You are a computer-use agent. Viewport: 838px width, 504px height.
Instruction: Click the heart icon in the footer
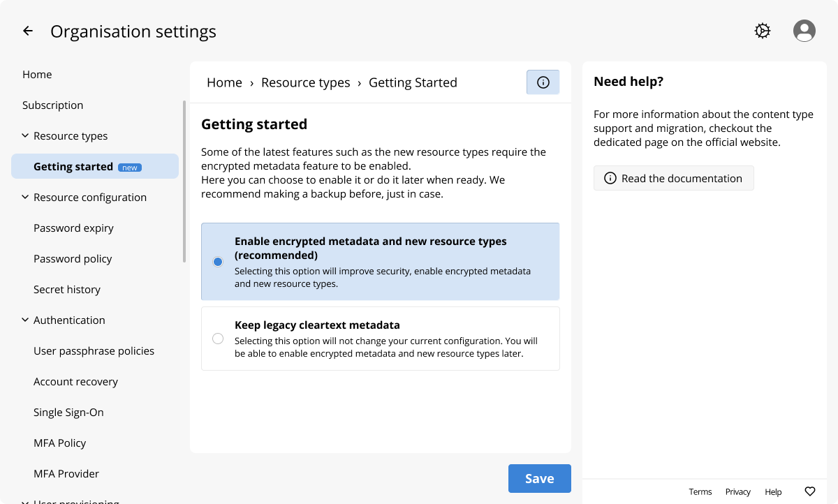[x=810, y=491]
